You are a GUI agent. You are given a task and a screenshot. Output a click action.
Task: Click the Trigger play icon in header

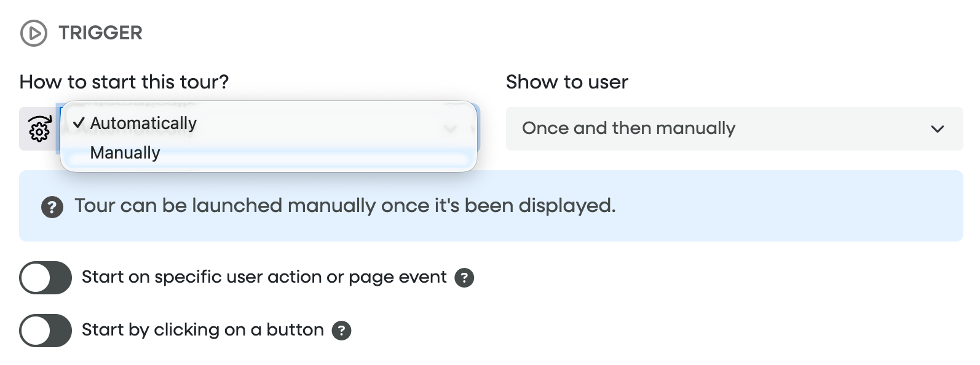[x=34, y=33]
